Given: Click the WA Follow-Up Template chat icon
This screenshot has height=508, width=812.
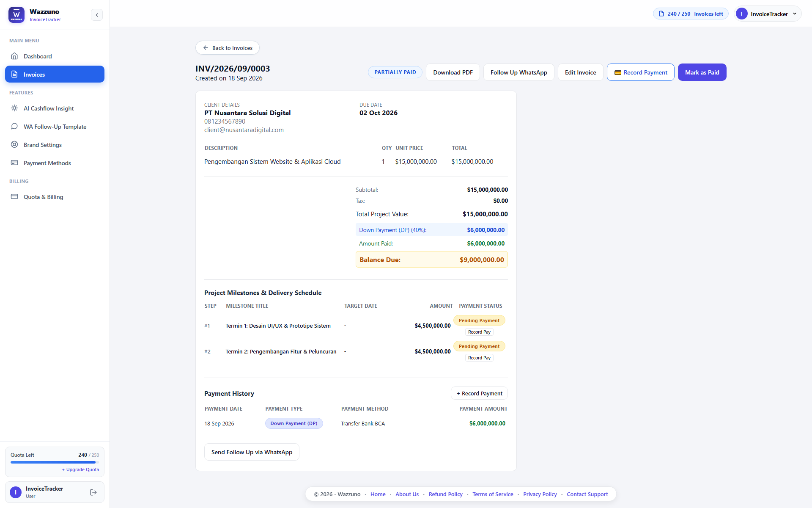Looking at the screenshot, I should click(14, 127).
